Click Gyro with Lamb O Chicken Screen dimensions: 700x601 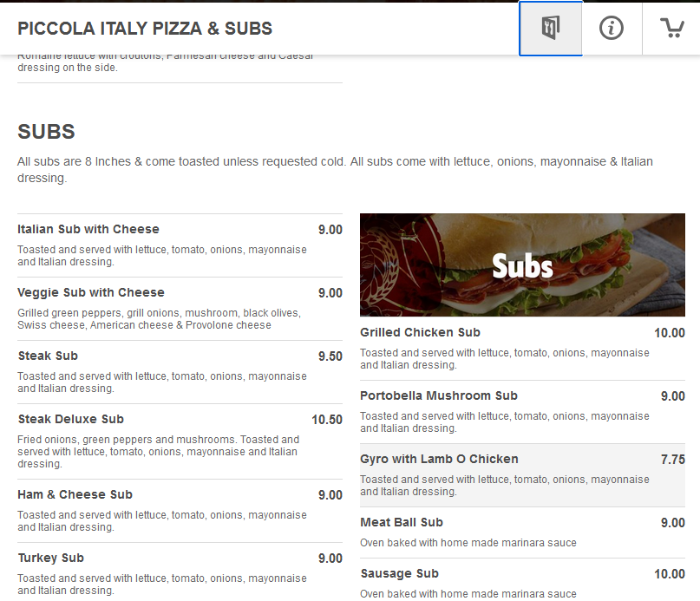(x=439, y=460)
